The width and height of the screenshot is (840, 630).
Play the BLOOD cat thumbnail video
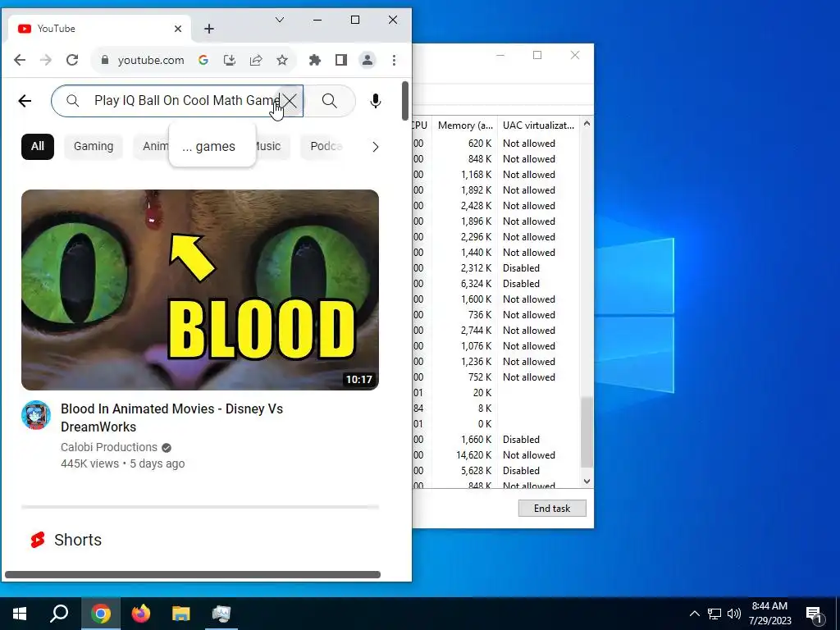click(x=200, y=290)
